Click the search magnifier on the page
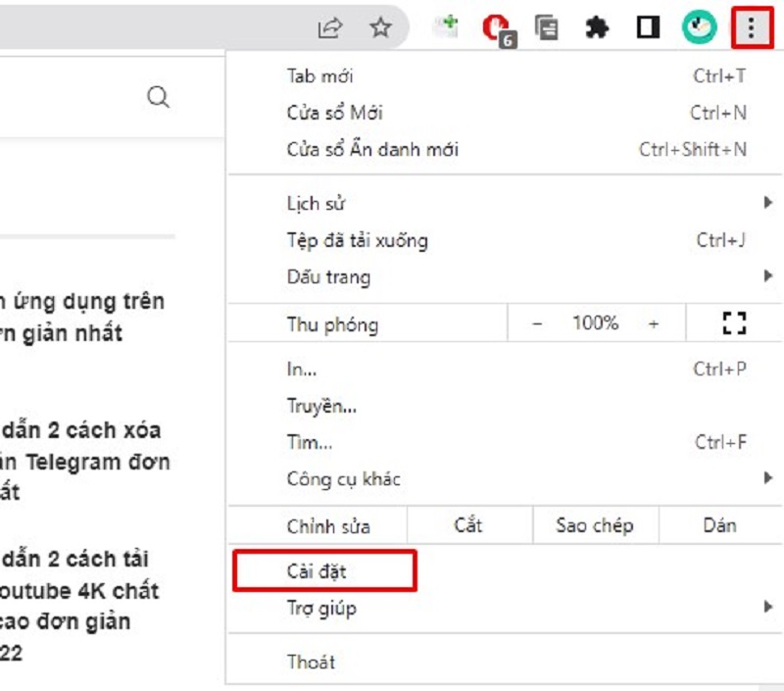The image size is (784, 691). [158, 96]
